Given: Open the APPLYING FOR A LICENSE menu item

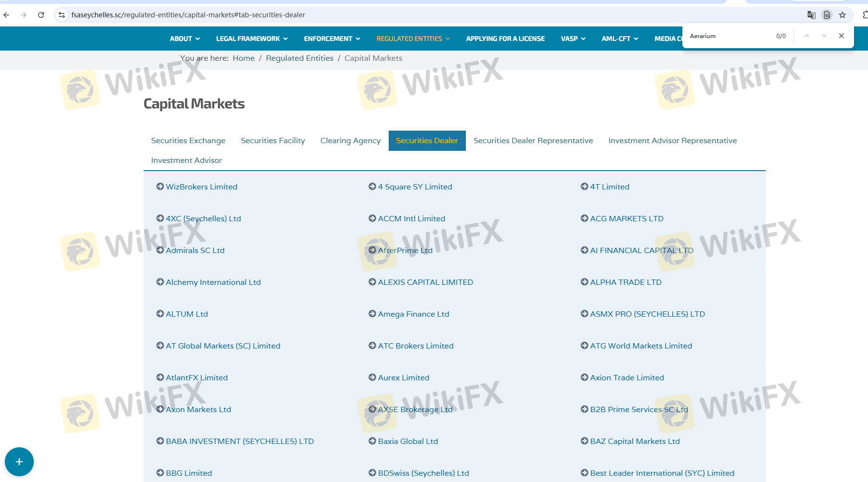Looking at the screenshot, I should click(x=505, y=39).
